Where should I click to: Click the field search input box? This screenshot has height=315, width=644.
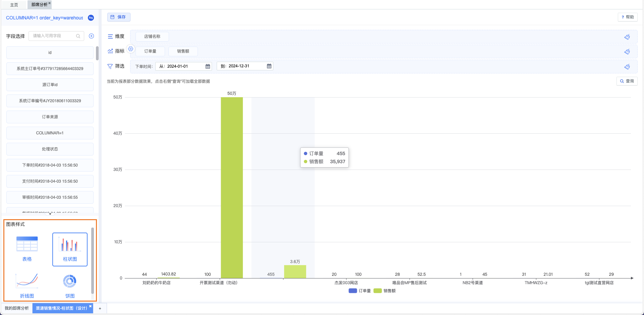coord(54,36)
